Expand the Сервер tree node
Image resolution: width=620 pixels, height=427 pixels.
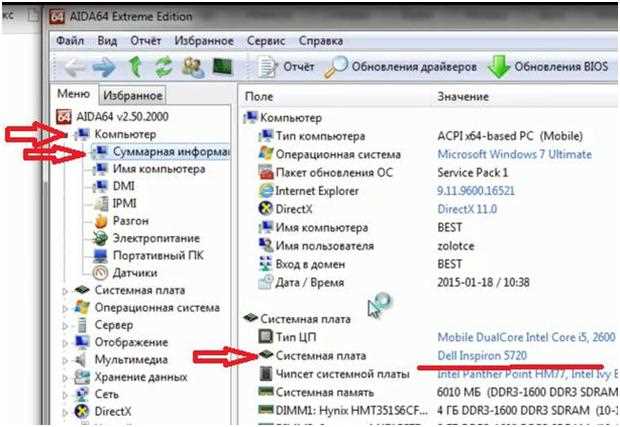coord(65,326)
